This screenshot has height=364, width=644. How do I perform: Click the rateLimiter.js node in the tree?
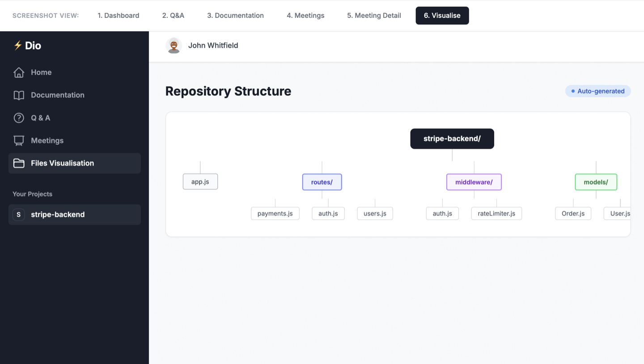(x=496, y=213)
